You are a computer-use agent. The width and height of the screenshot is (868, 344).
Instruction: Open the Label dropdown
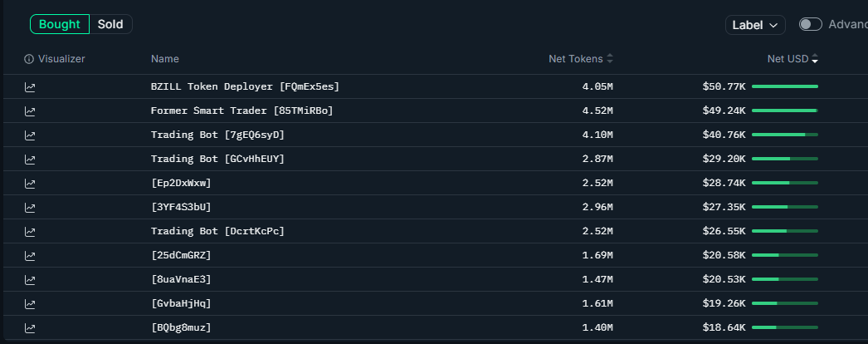coord(755,25)
